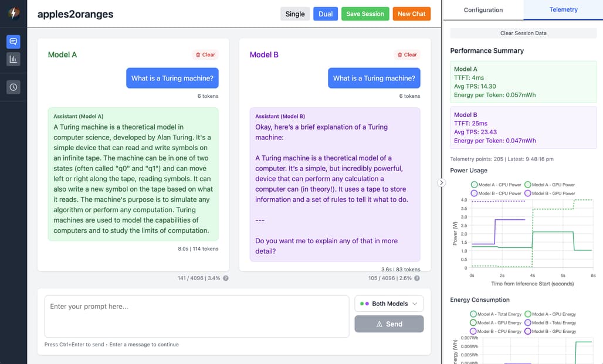603x364 pixels.
Task: Open the chat view in sidebar
Action: (13, 42)
